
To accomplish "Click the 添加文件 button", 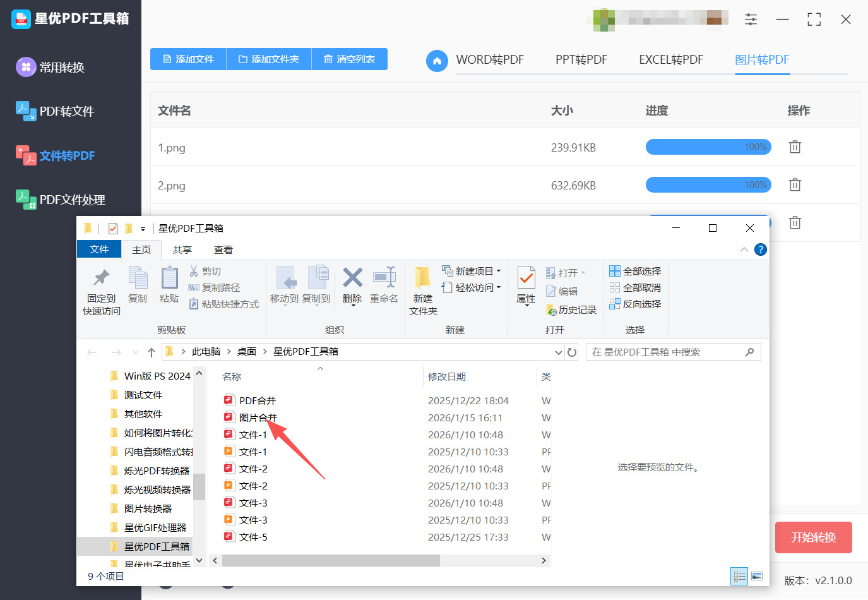I will [188, 59].
